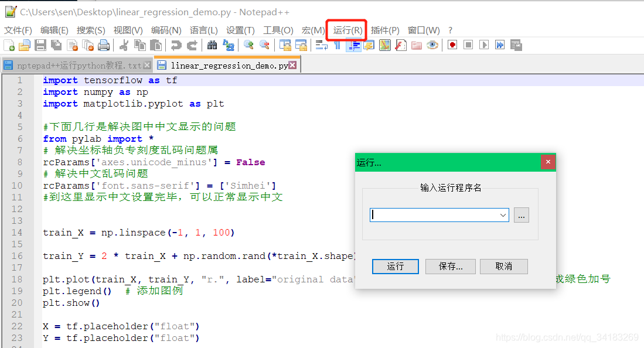This screenshot has width=644, height=348.
Task: Click the 取消 button to cancel
Action: pos(503,266)
